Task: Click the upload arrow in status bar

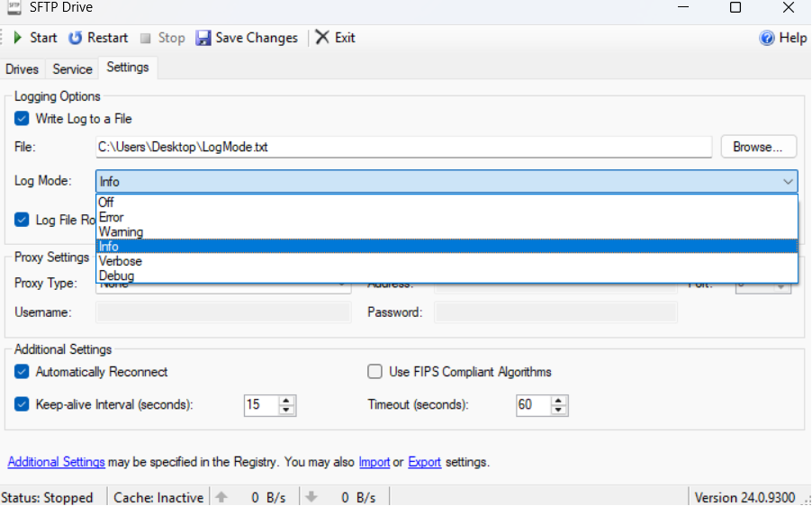Action: pyautogui.click(x=221, y=497)
